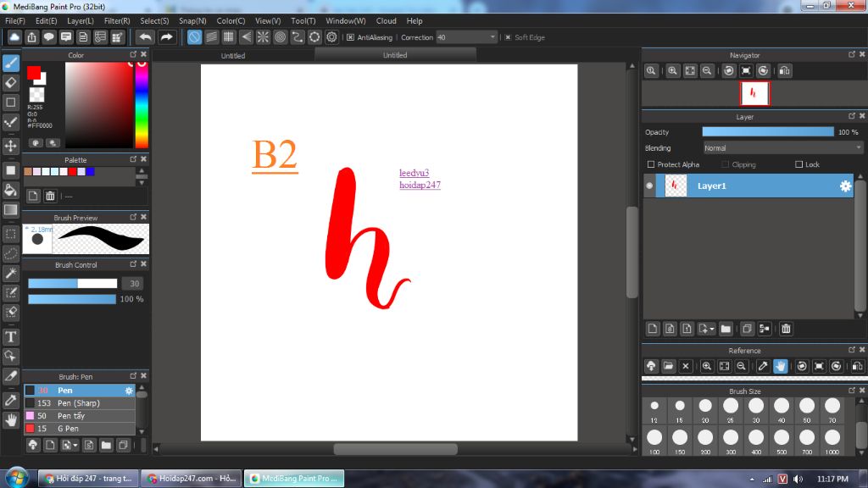This screenshot has height=488, width=868.
Task: Select the G Pen brush
Action: [x=80, y=428]
